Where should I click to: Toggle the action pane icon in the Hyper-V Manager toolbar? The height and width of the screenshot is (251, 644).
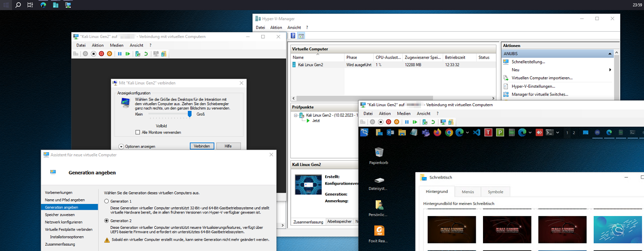(x=301, y=35)
